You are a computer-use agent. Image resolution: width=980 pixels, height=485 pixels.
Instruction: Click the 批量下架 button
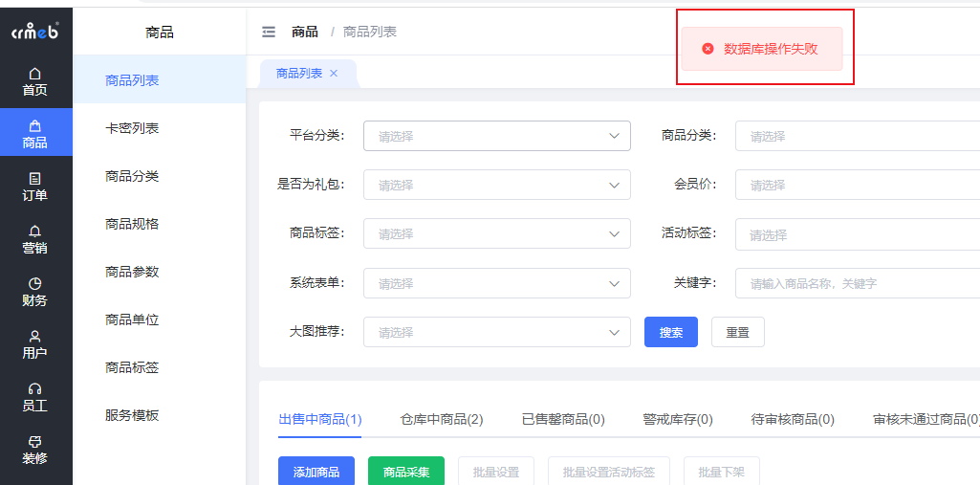click(722, 472)
